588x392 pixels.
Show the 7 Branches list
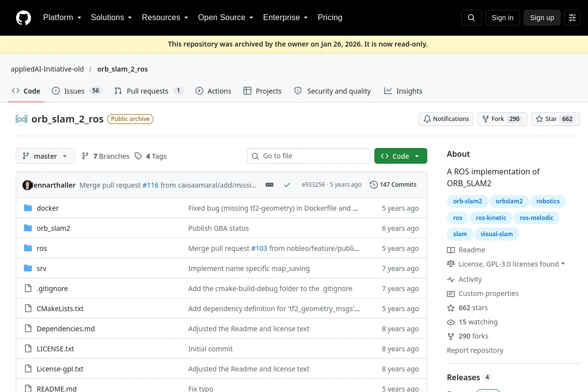coord(105,156)
